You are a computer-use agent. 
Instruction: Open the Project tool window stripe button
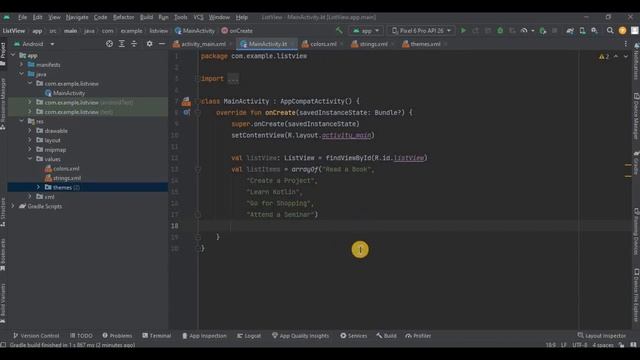click(x=3, y=54)
